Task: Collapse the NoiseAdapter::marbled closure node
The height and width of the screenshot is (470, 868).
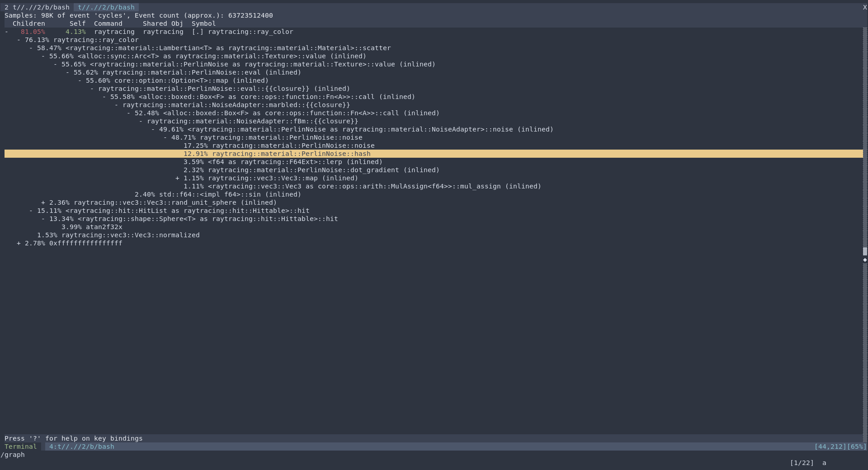Action: pyautogui.click(x=116, y=105)
